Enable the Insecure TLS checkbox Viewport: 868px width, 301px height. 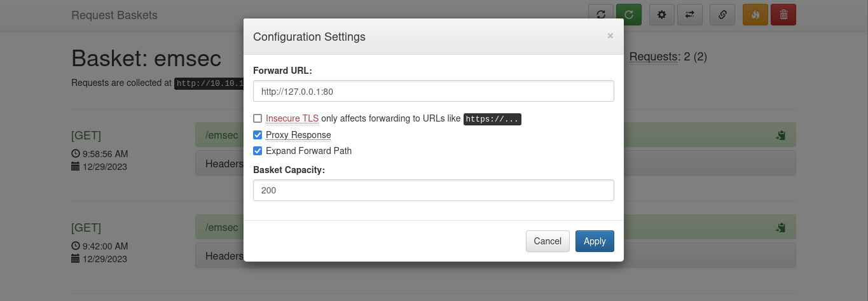258,118
